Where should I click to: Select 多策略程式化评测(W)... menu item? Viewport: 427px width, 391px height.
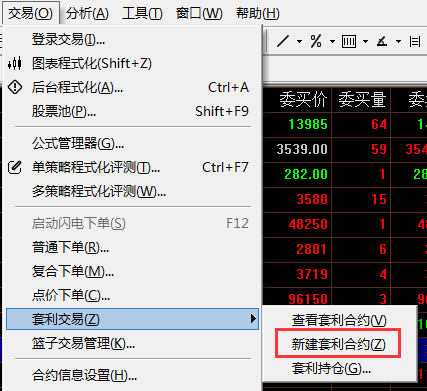point(132,191)
